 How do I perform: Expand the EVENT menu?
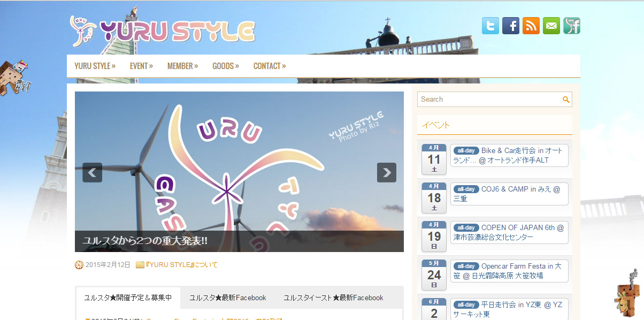coord(141,66)
